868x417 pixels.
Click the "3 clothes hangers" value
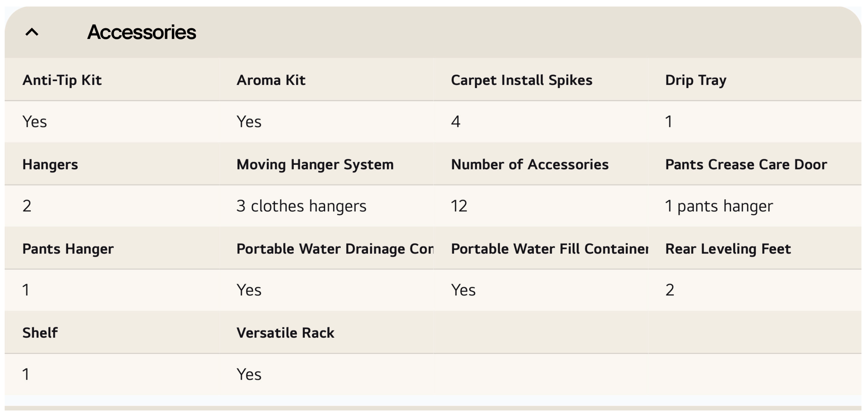click(x=301, y=206)
